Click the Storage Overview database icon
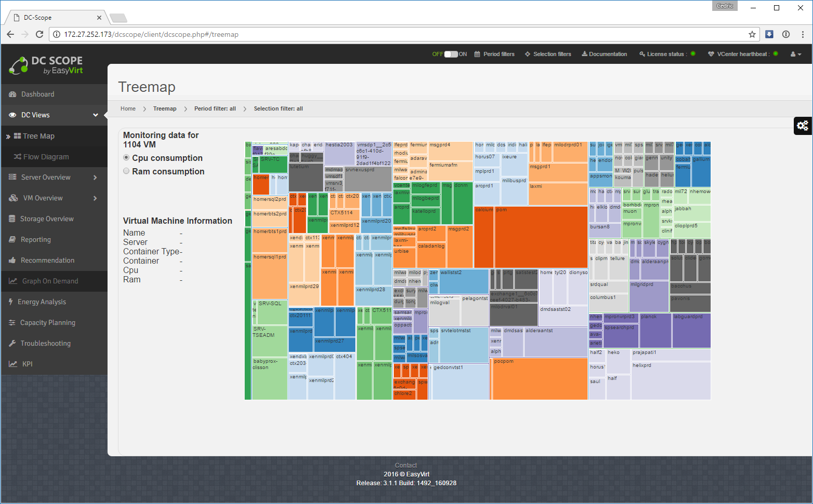This screenshot has width=813, height=504. 12,219
